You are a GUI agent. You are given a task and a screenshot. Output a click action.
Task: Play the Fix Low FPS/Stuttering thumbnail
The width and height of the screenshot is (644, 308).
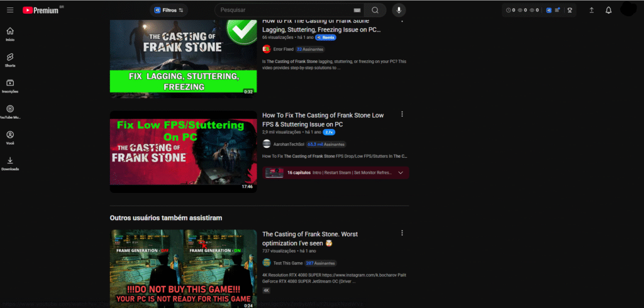coord(183,152)
